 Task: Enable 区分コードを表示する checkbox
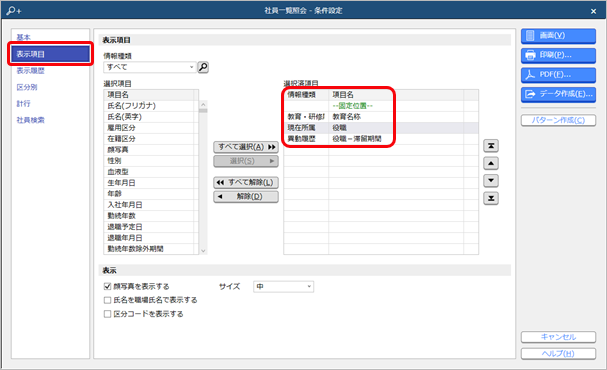(x=108, y=314)
